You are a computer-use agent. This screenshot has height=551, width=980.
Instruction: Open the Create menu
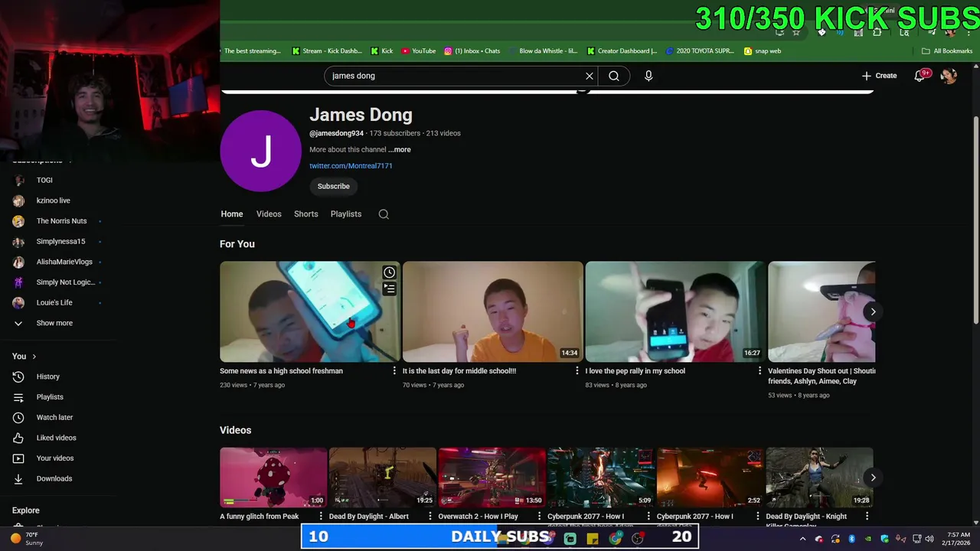(879, 76)
